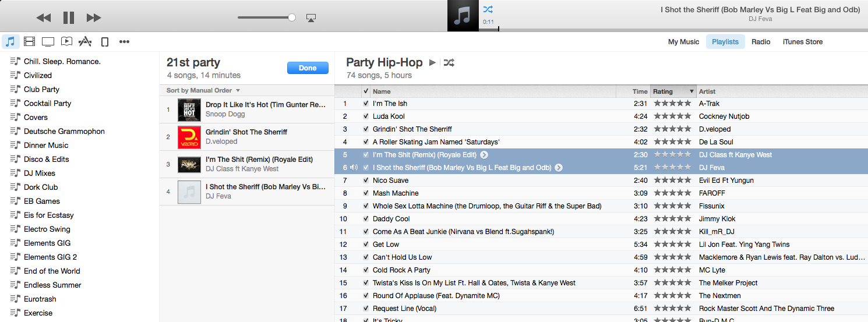Switch to Movies library icon

[30, 41]
